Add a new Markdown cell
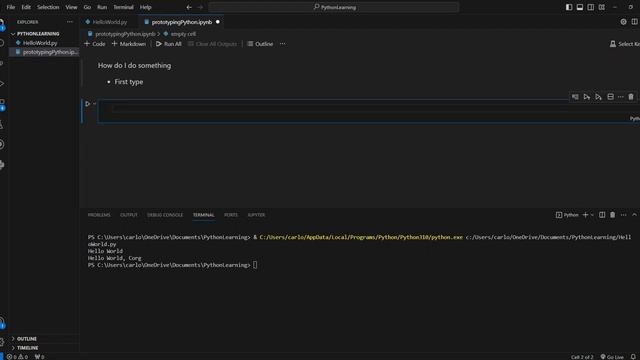The width and height of the screenshot is (640, 360). [x=129, y=44]
